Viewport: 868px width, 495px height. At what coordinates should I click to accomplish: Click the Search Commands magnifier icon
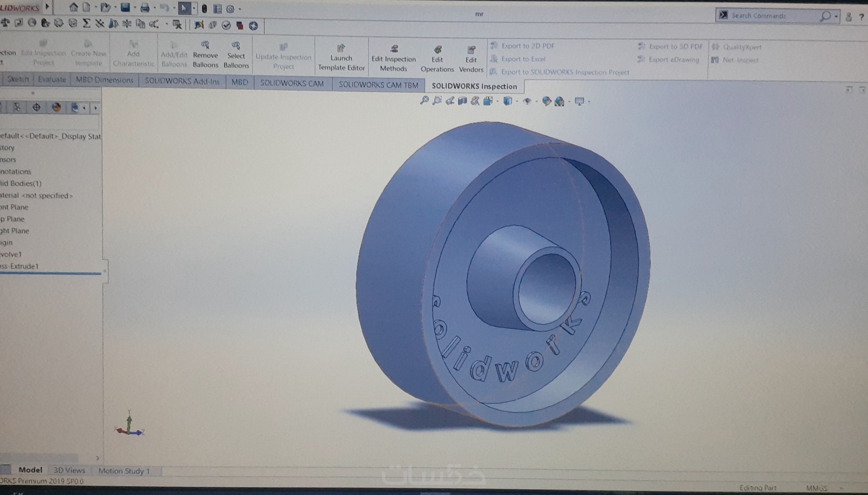[825, 16]
